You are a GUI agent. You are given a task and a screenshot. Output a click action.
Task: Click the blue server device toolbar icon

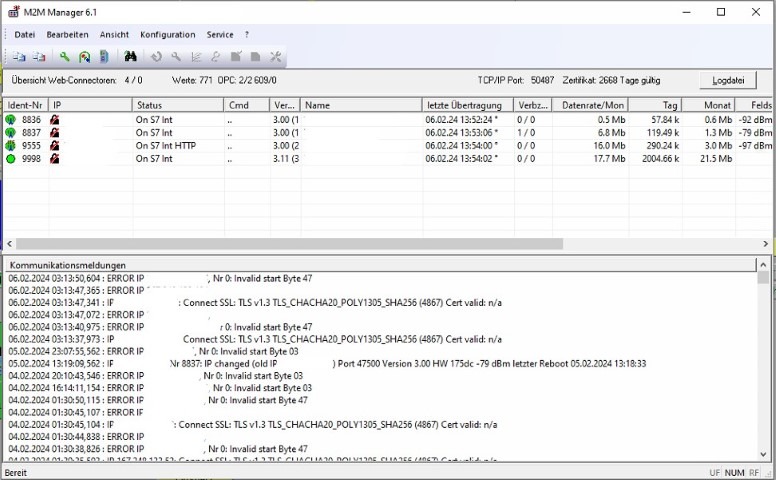pyautogui.click(x=104, y=57)
